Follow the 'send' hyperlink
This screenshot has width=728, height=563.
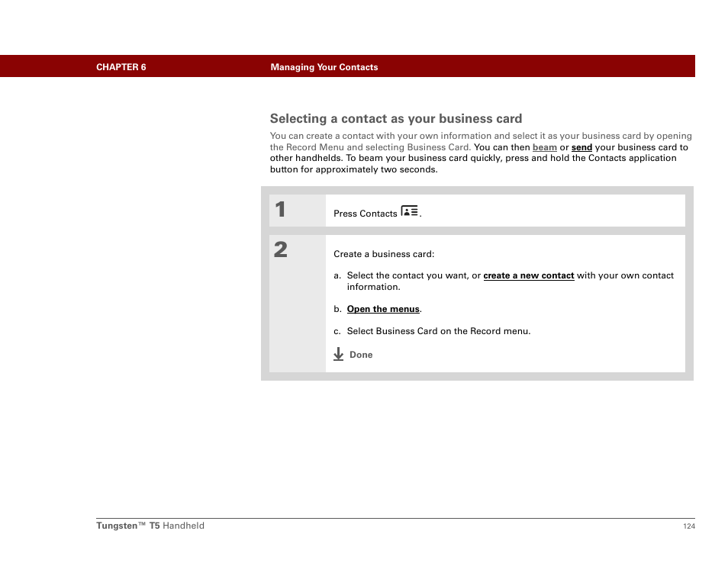point(581,147)
